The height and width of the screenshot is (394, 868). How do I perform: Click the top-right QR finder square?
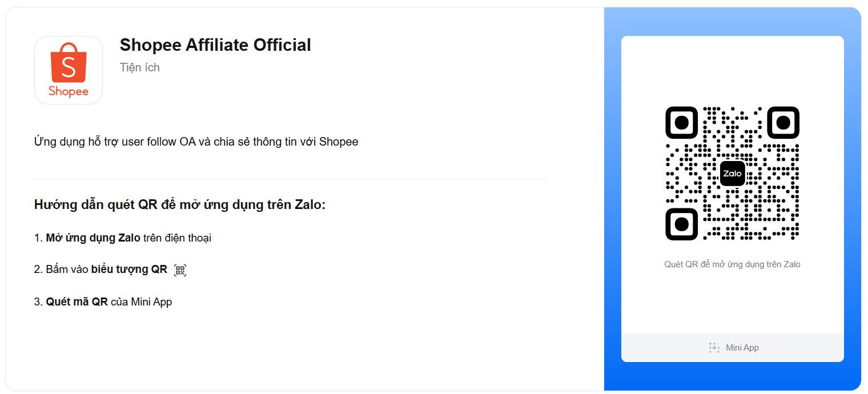tap(783, 122)
